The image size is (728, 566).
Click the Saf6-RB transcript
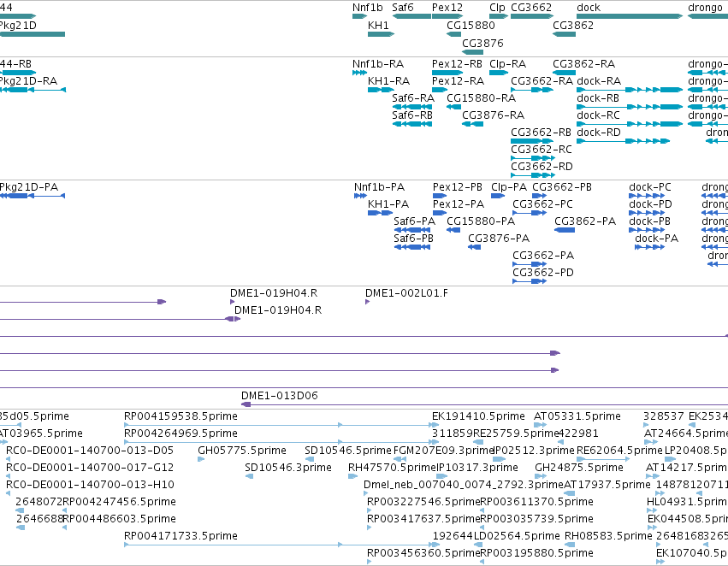(x=412, y=124)
